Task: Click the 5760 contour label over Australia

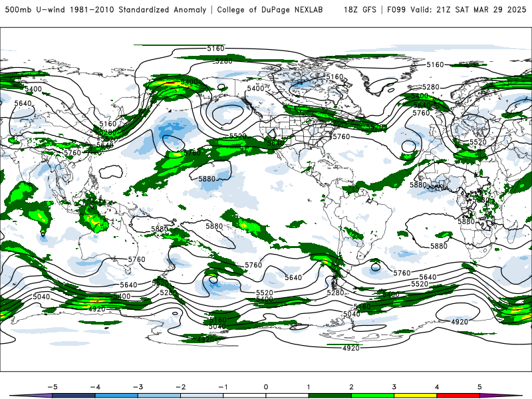Action: (x=137, y=259)
